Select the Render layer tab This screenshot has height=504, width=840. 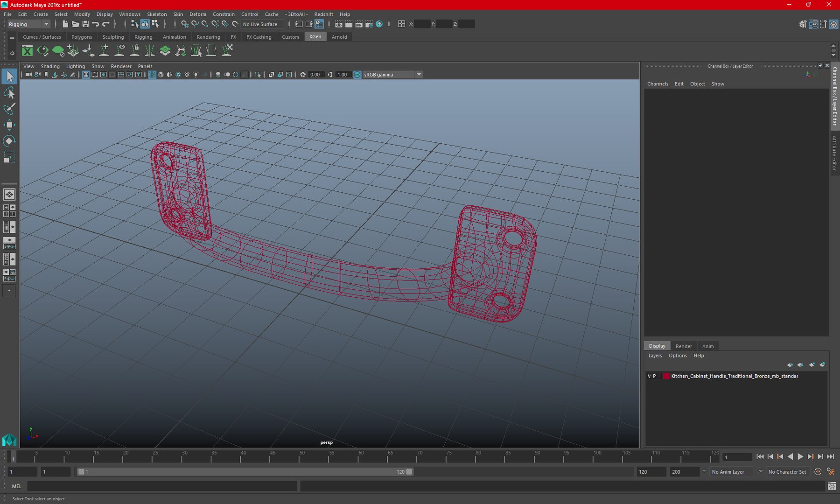click(x=684, y=346)
